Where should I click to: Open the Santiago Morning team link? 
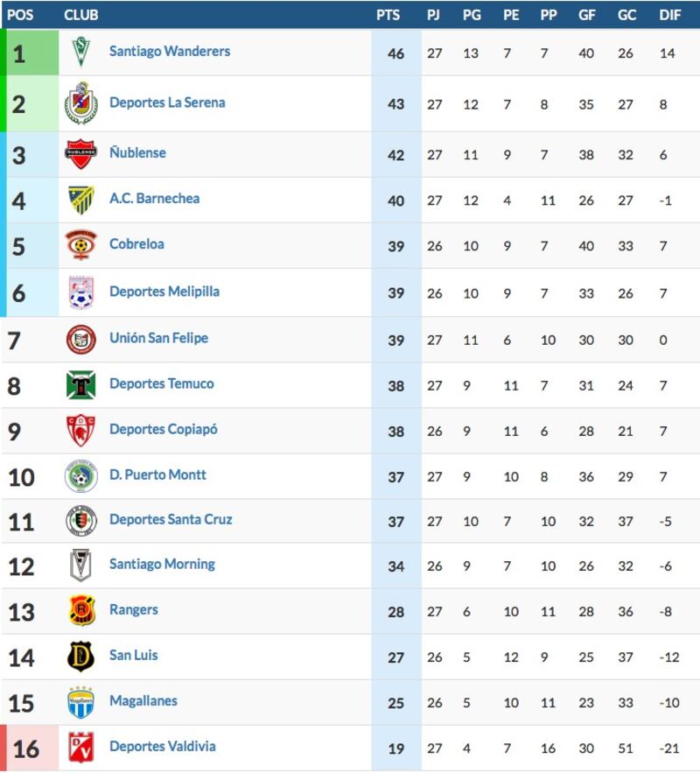[x=162, y=565]
